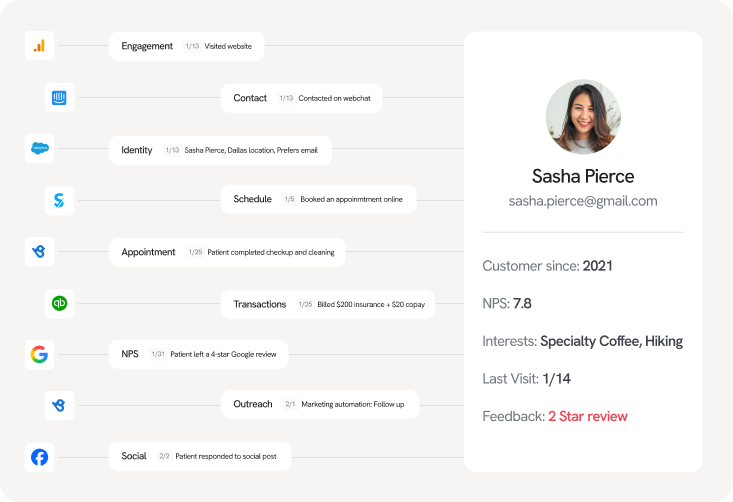This screenshot has width=733, height=502.
Task: Click the Google Analytics bar chart icon
Action: 39,46
